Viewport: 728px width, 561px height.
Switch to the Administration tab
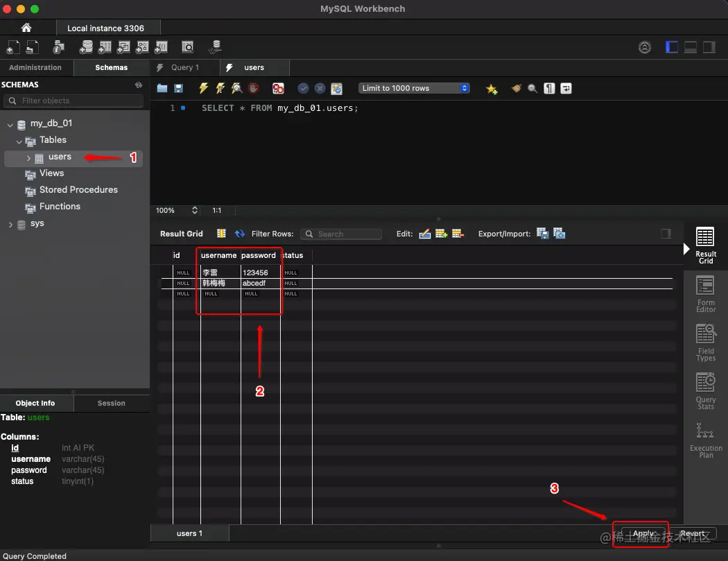(35, 67)
